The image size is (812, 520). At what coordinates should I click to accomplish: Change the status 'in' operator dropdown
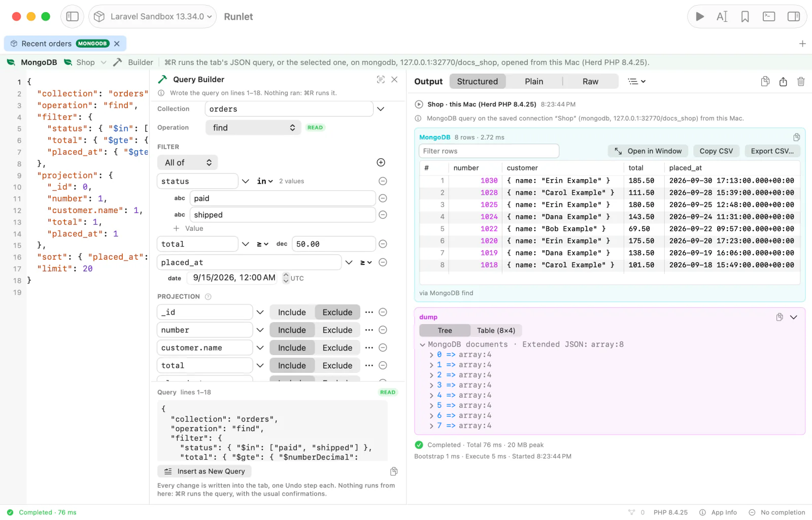pyautogui.click(x=265, y=181)
